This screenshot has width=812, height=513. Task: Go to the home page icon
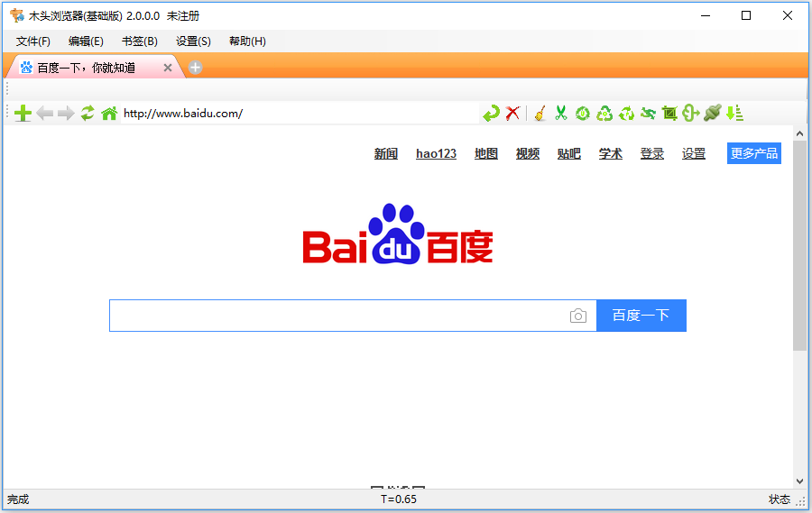(109, 114)
